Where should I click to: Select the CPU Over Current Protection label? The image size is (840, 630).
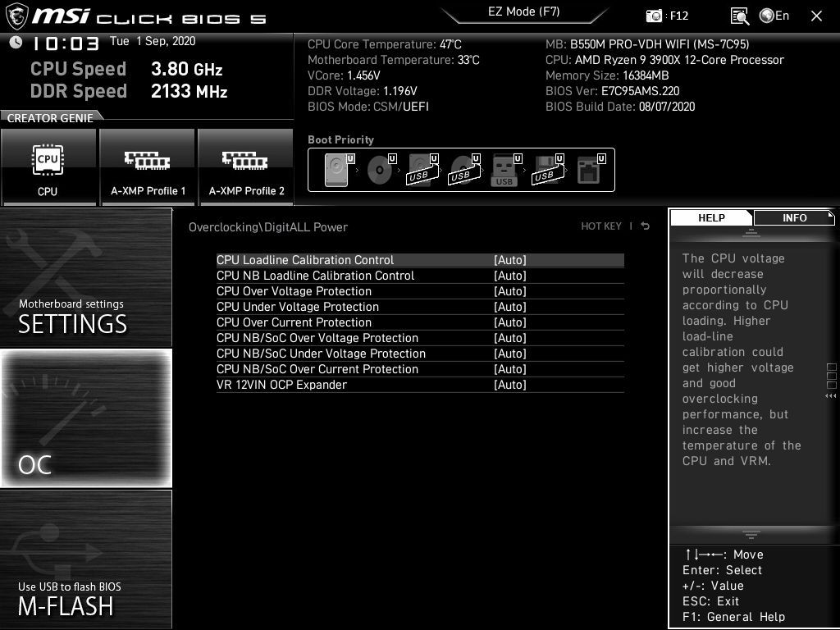[294, 322]
